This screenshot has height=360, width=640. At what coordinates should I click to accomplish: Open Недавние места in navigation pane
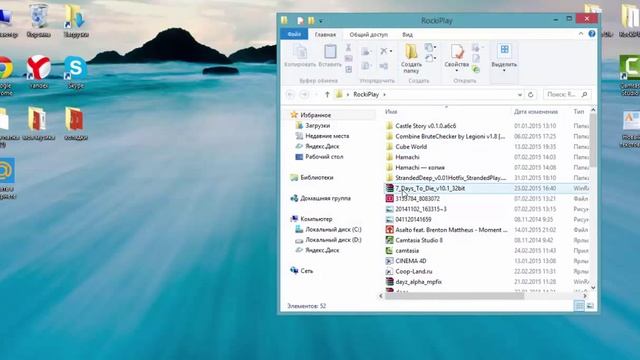327,136
